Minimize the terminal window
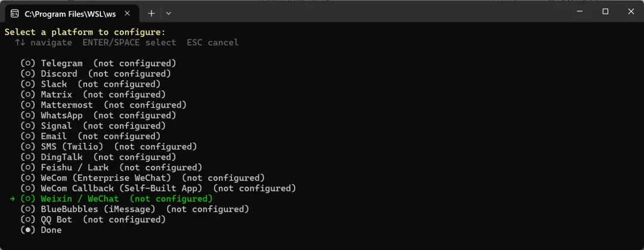 click(x=579, y=11)
